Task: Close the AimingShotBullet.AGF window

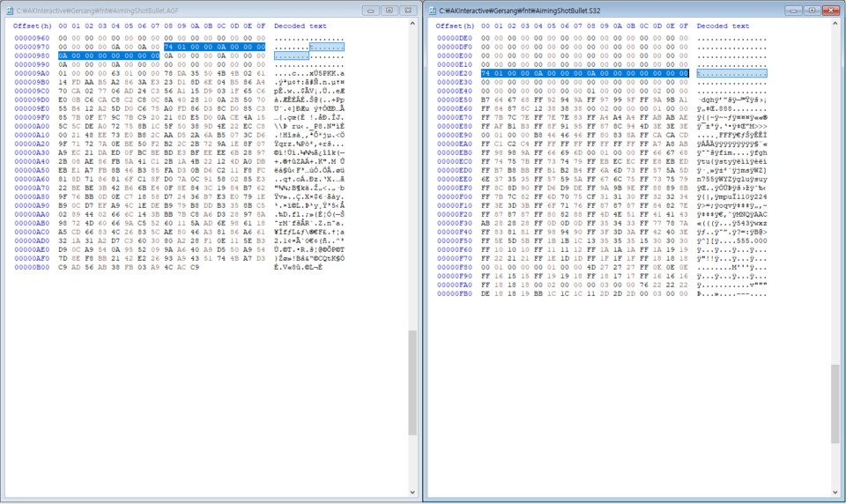Action: [408, 10]
